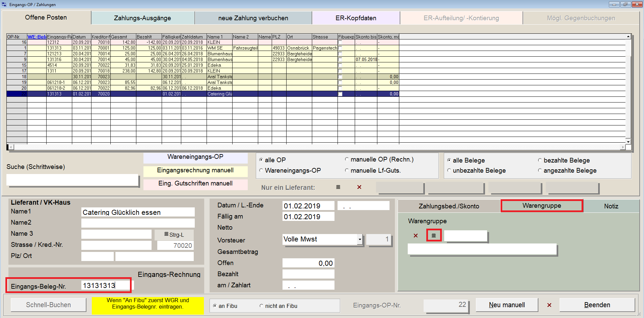Select manuelle OP (Rechn.) option
This screenshot has width=644, height=318.
[347, 159]
